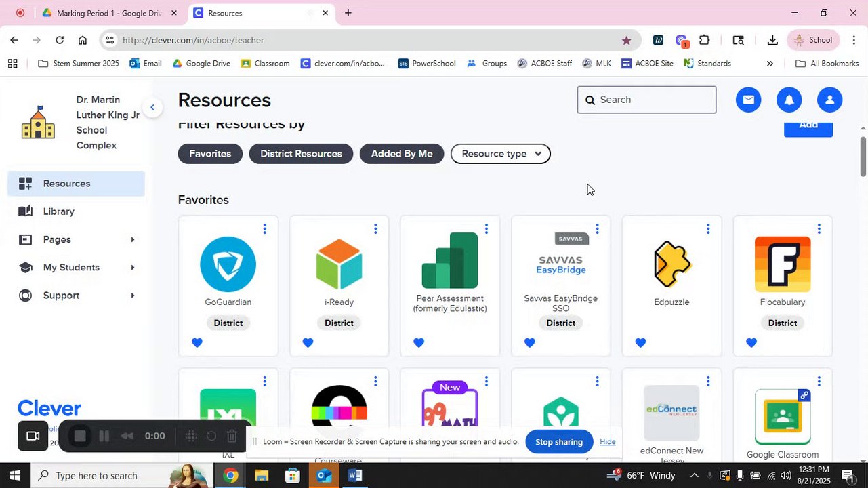Open Edpuzzle card three-dot options
Screen dimensions: 868x488
click(708, 229)
